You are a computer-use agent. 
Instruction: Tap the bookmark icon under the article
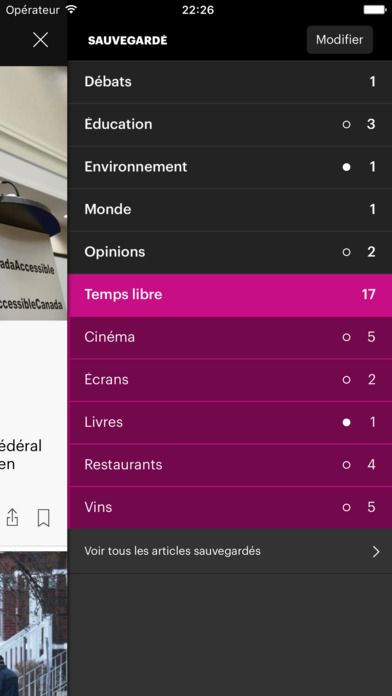(44, 518)
